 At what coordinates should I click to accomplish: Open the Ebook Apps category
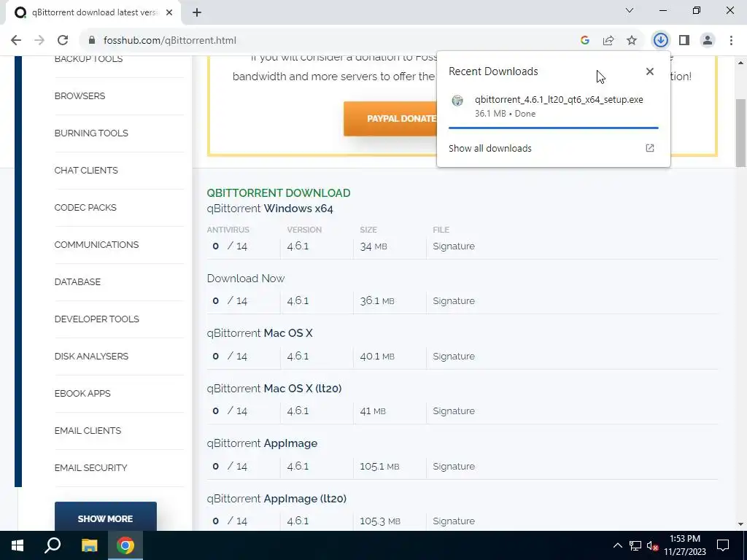pyautogui.click(x=82, y=393)
